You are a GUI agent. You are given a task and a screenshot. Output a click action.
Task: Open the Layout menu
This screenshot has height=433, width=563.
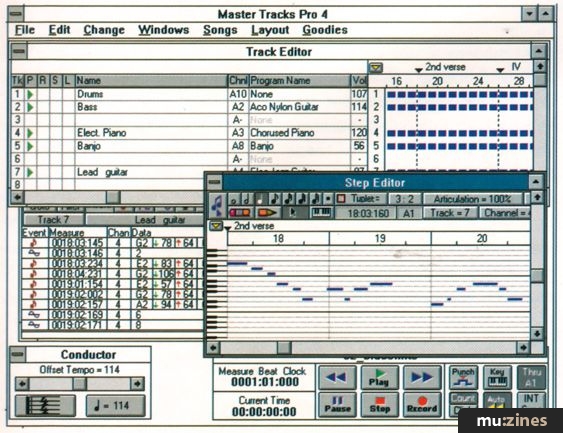coord(270,30)
